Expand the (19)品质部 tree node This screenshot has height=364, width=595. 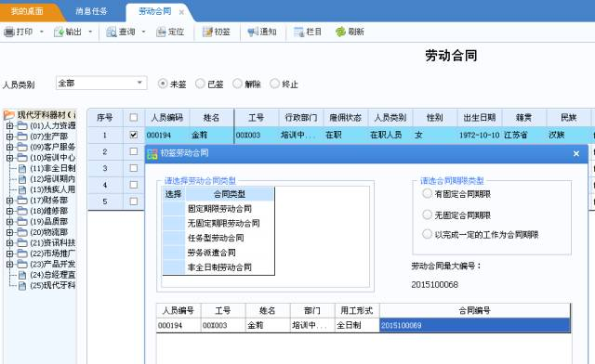(x=10, y=221)
